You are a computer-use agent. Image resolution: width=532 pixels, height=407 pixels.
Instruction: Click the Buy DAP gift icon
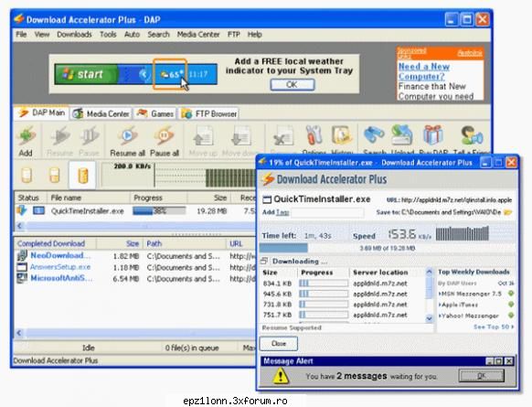click(x=433, y=135)
